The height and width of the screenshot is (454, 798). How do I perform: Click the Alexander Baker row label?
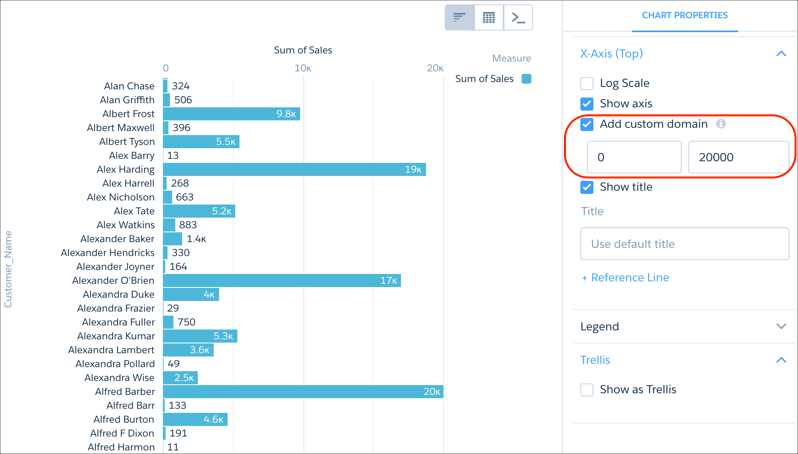(x=117, y=239)
